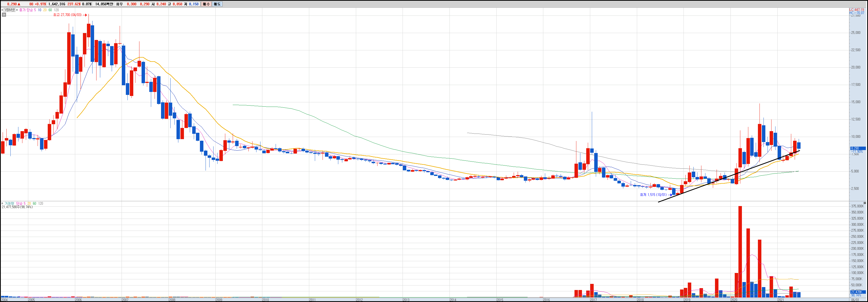Click the 8,290 current price tag on price axis
The width and height of the screenshot is (868, 302).
[858, 148]
